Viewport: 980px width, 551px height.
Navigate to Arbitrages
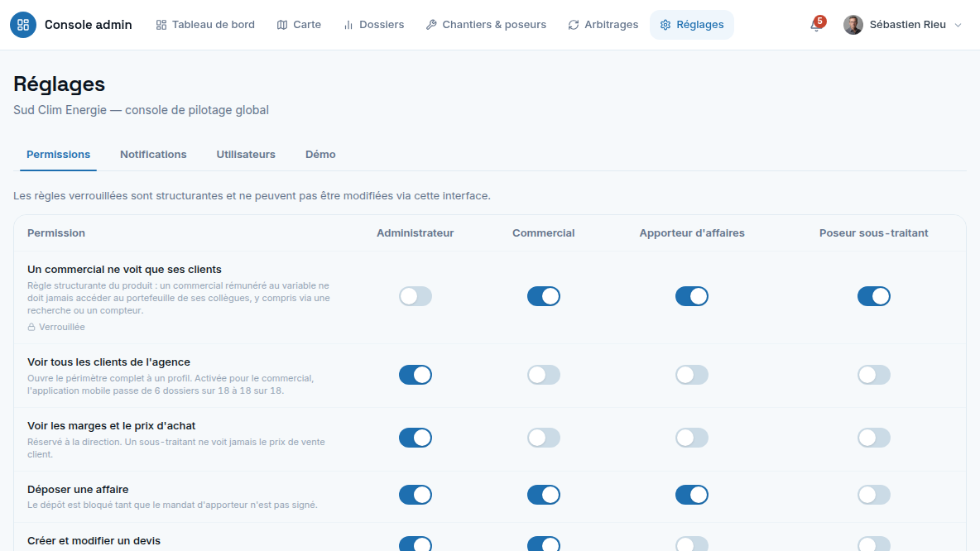[603, 25]
